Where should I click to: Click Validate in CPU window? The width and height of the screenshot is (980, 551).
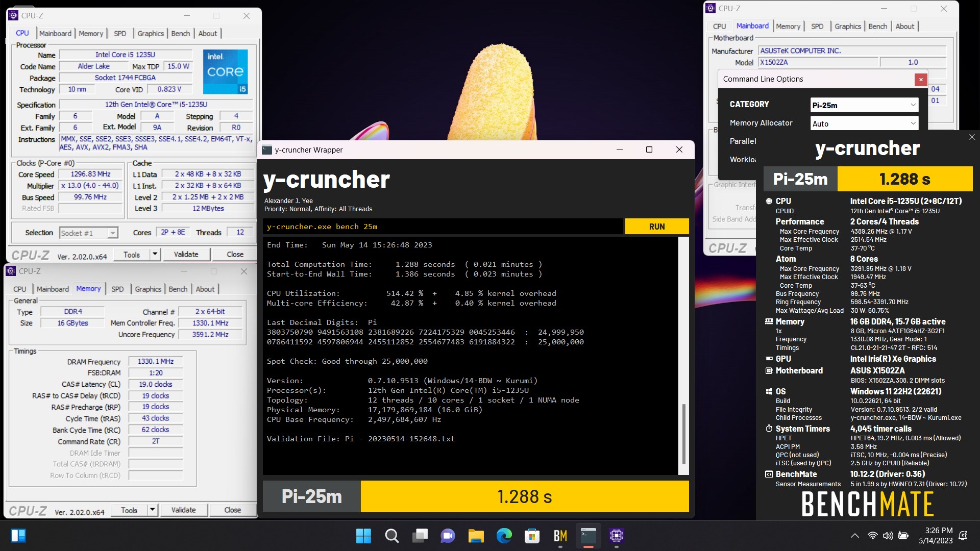point(186,254)
